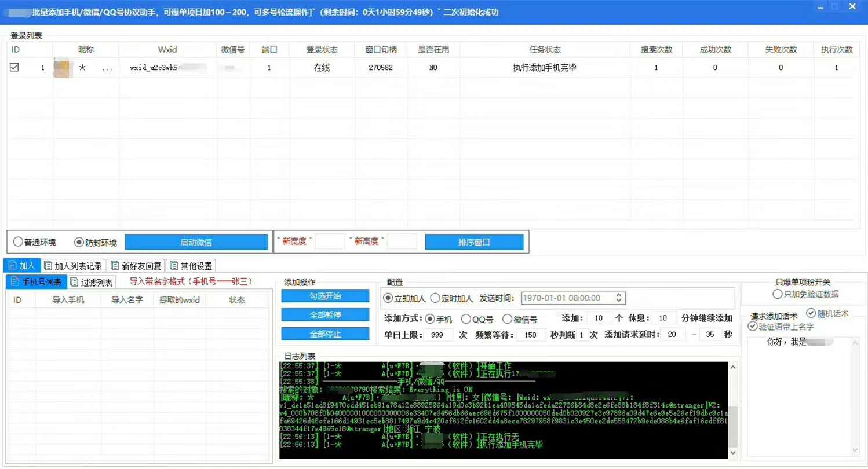Click the 日志列表 scroll-up arrow icon
Screen dimensions: 868x469
(x=734, y=366)
